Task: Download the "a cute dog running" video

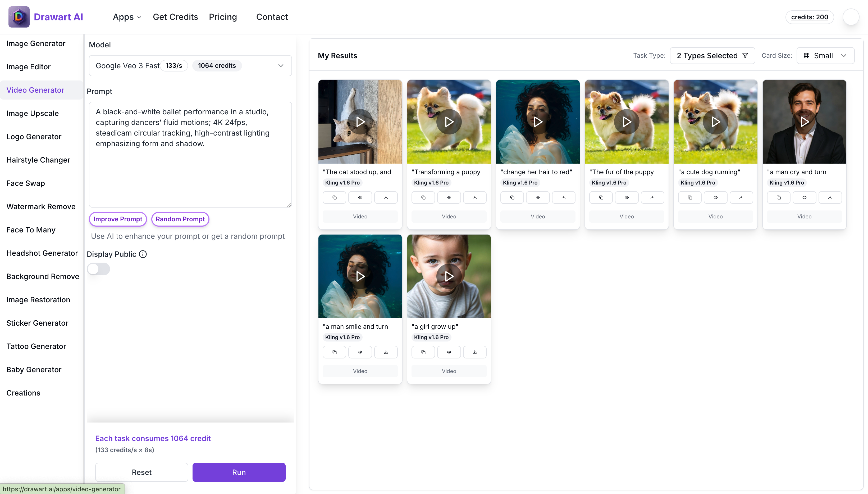Action: (x=741, y=197)
